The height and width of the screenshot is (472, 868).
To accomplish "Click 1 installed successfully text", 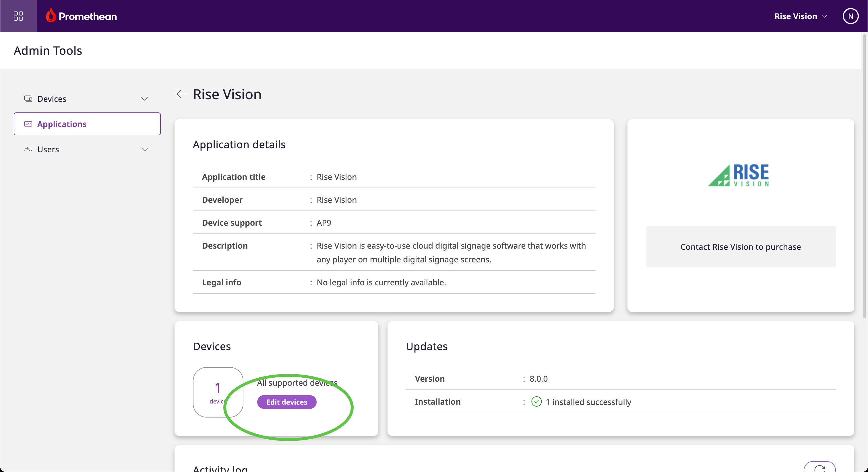I will pyautogui.click(x=588, y=402).
